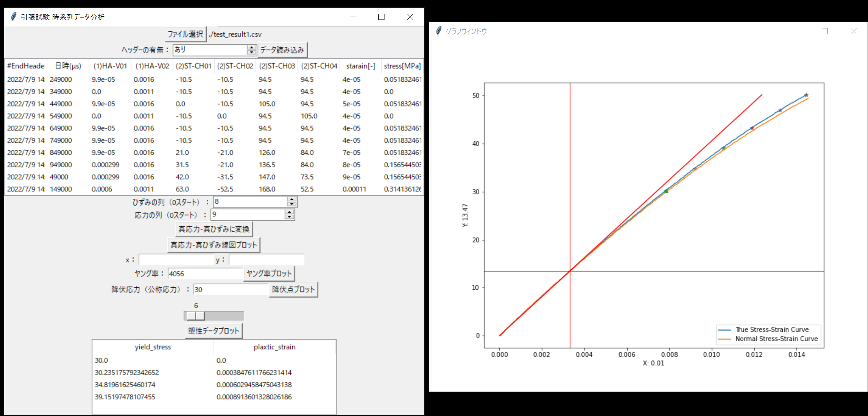This screenshot has height=416, width=868.
Task: Click the feather icon in the 引張試験 window title bar
Action: point(14,17)
